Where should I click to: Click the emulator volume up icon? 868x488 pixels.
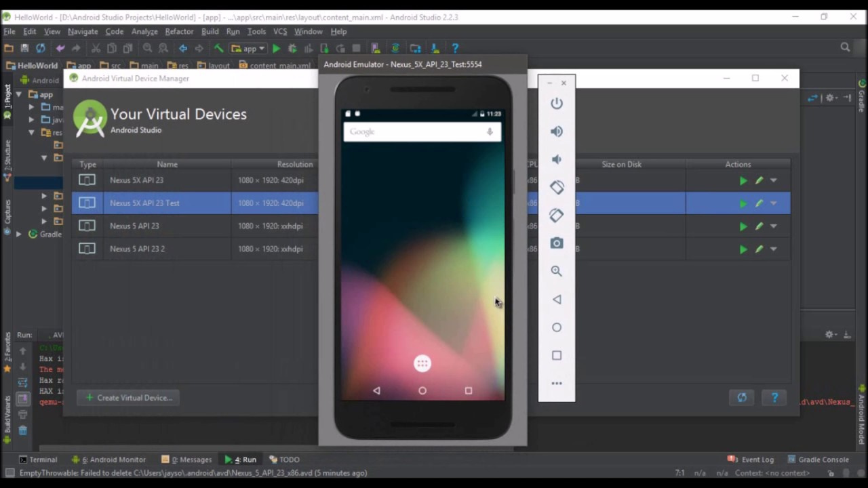click(x=556, y=131)
